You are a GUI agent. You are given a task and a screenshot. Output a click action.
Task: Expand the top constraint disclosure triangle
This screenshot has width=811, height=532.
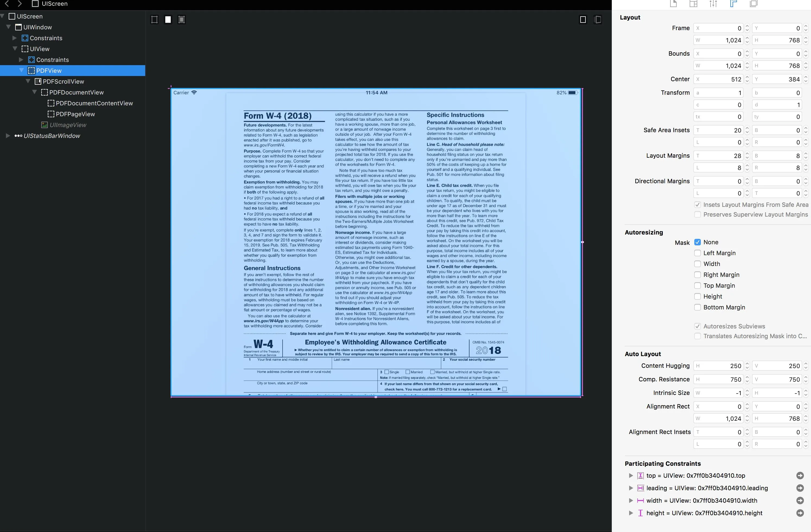pyautogui.click(x=631, y=476)
